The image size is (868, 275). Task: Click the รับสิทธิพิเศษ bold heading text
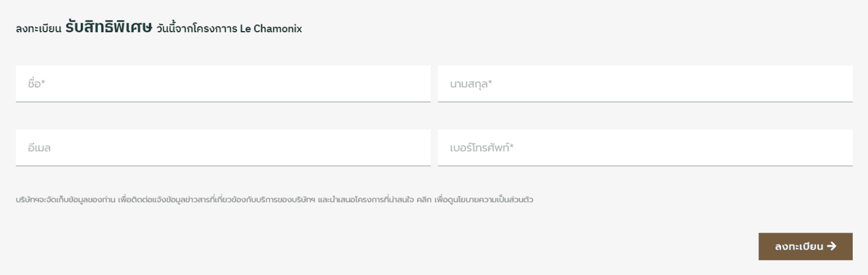(x=108, y=28)
